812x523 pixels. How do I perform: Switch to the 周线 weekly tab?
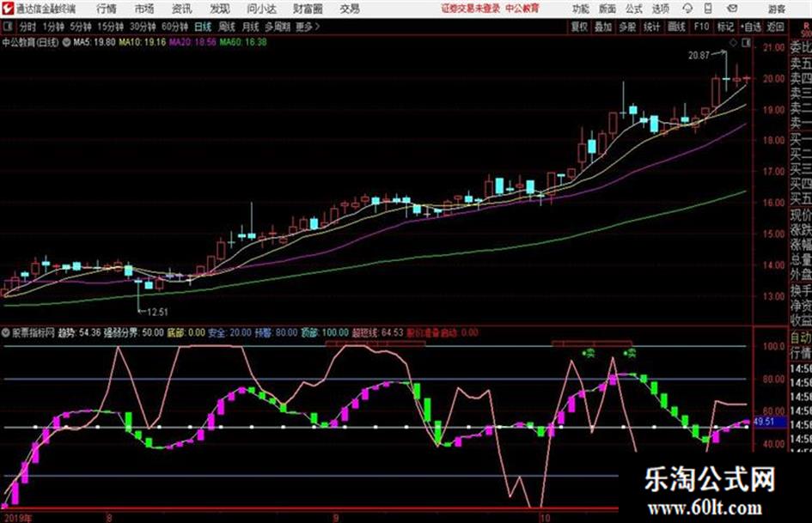227,27
